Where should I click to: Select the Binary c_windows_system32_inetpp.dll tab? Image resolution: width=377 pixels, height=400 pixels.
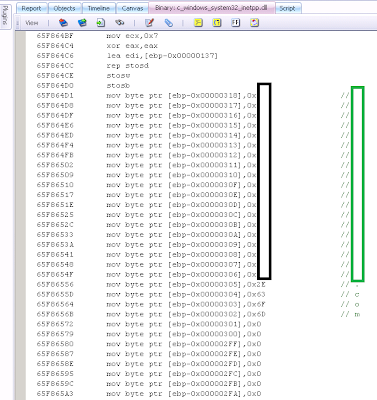pyautogui.click(x=212, y=8)
